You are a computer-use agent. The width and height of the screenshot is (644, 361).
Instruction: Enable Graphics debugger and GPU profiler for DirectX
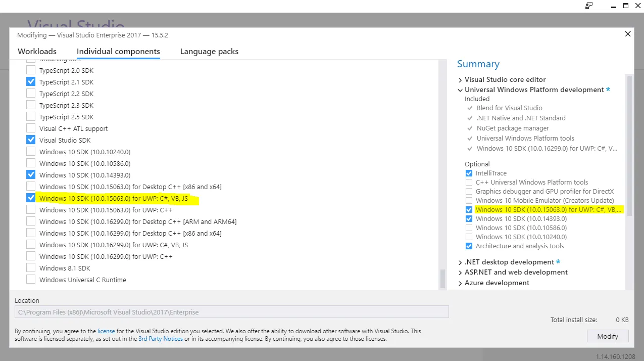tap(469, 191)
